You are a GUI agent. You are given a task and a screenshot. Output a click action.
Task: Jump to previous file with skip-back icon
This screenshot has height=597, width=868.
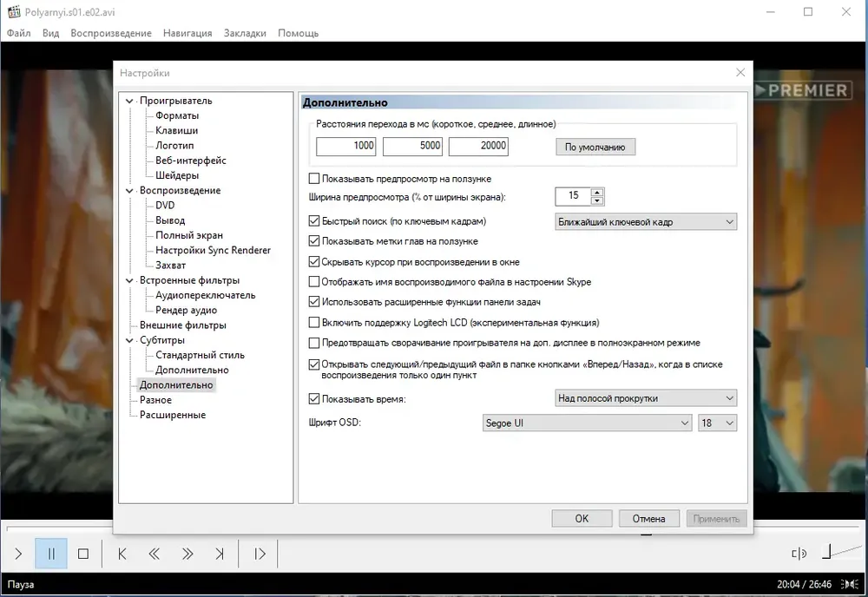(122, 554)
